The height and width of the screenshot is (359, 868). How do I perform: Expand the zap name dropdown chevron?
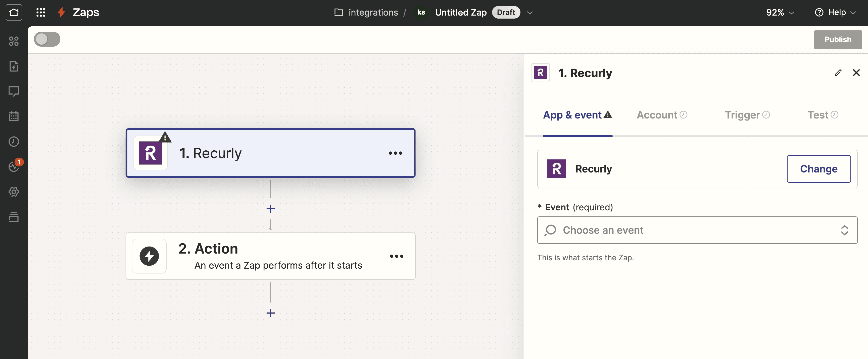tap(530, 13)
